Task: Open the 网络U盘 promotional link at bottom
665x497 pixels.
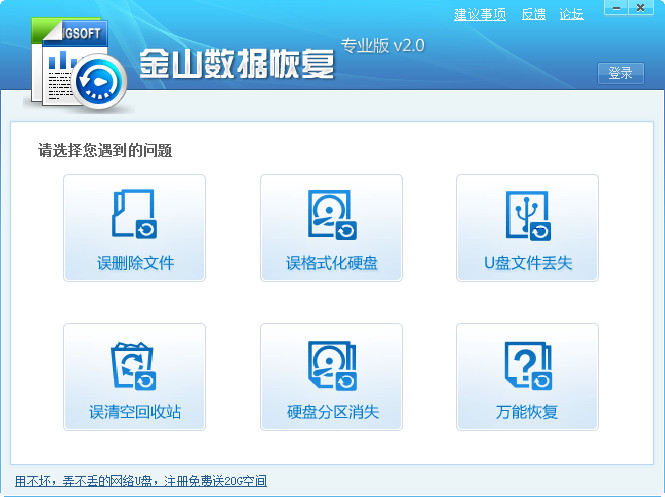Action: click(141, 481)
